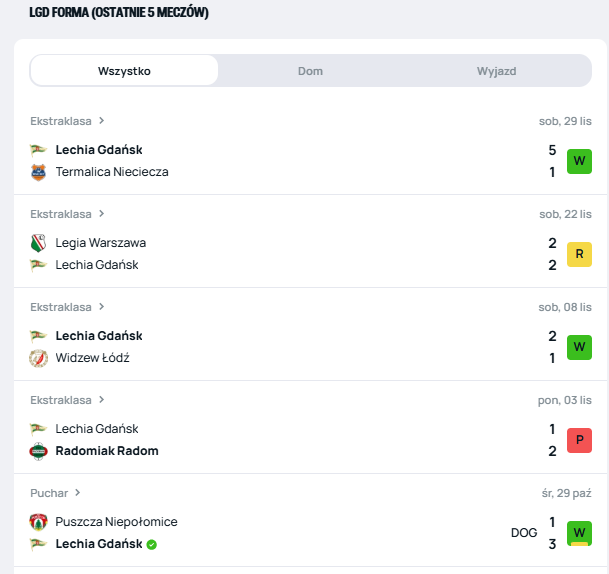This screenshot has width=609, height=574.
Task: Click the yellow R draw badge
Action: coord(579,254)
